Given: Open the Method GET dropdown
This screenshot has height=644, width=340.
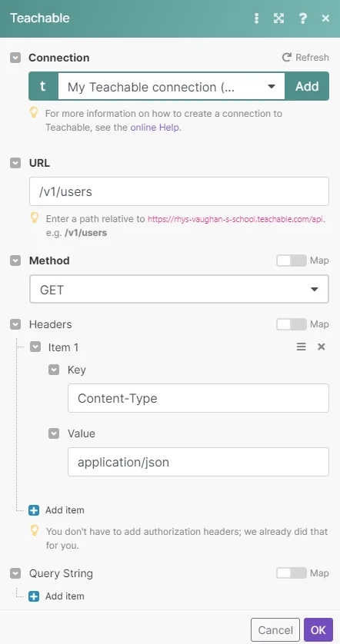Looking at the screenshot, I should click(179, 290).
